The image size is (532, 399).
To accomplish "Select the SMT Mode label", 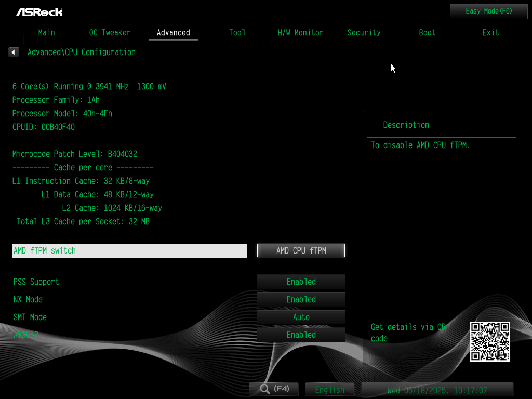I will point(30,317).
